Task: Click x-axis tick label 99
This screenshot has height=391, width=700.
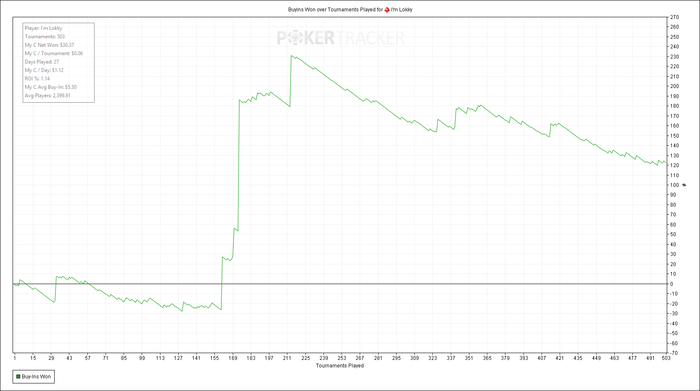Action: [x=142, y=358]
